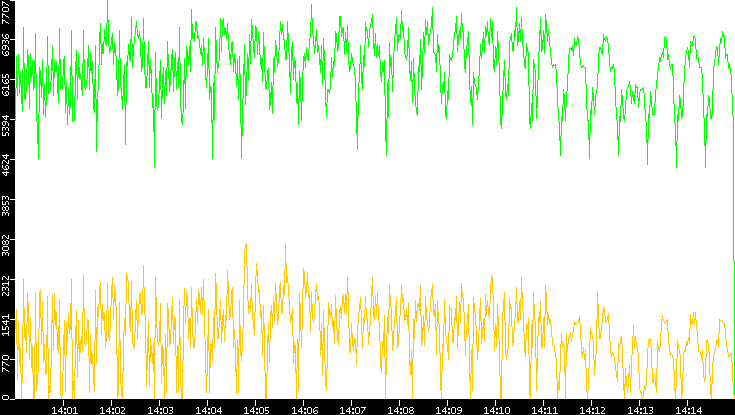Click the 770 y-axis value

(x=6, y=364)
